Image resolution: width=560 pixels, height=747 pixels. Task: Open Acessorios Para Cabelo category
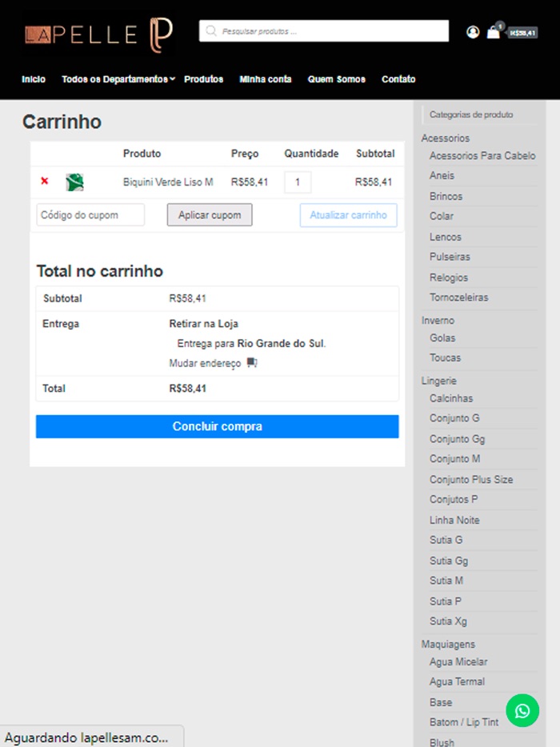482,156
